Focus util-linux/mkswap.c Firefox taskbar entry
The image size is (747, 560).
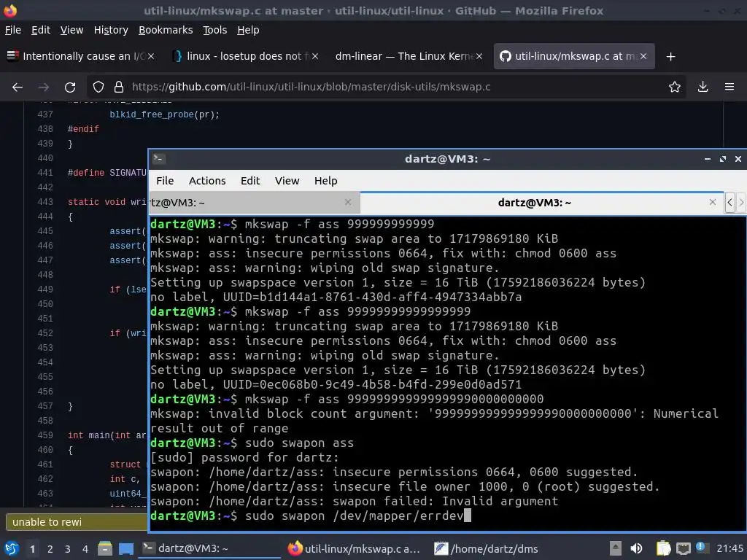355,549
